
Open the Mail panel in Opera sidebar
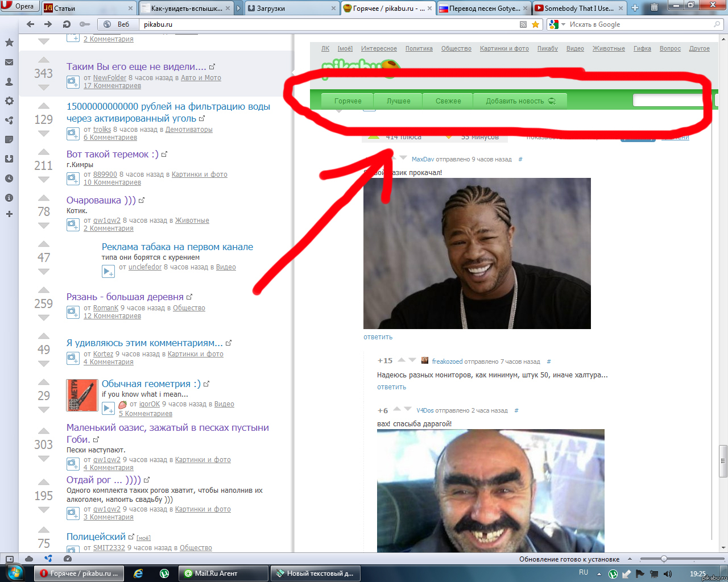pos(9,62)
